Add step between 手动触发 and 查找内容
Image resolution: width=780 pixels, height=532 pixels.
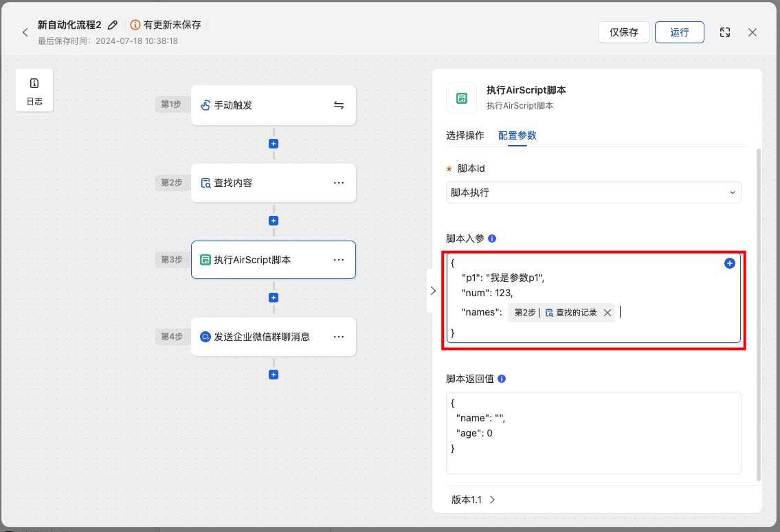274,144
